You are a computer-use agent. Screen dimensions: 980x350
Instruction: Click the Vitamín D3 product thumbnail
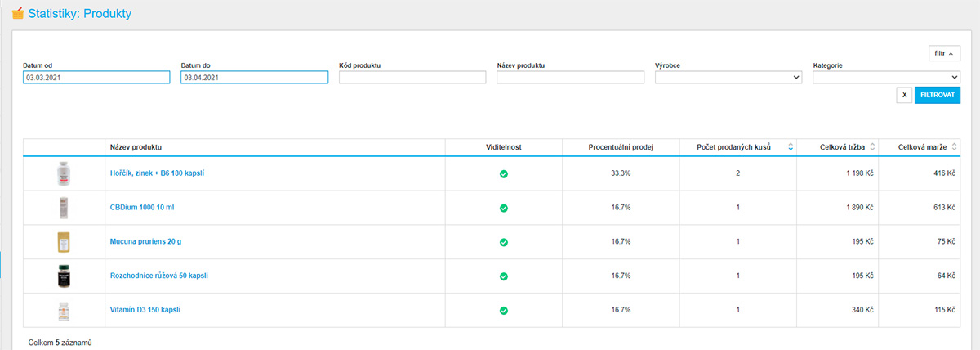(64, 311)
